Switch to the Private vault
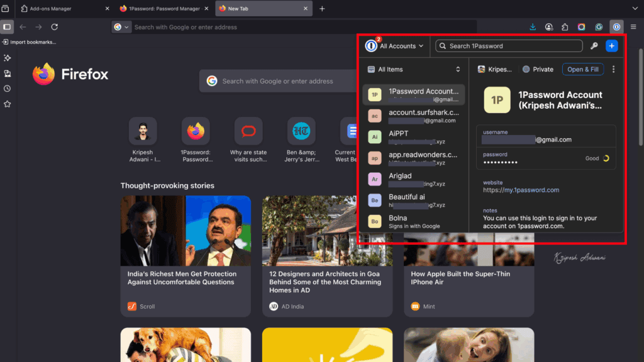Screen dimensions: 644x362 tap(538, 69)
